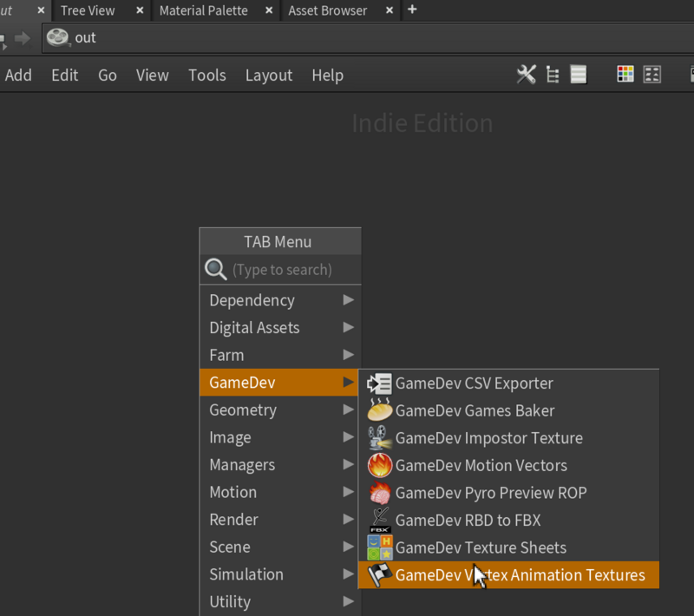Expand the Geometry submenu

click(280, 410)
